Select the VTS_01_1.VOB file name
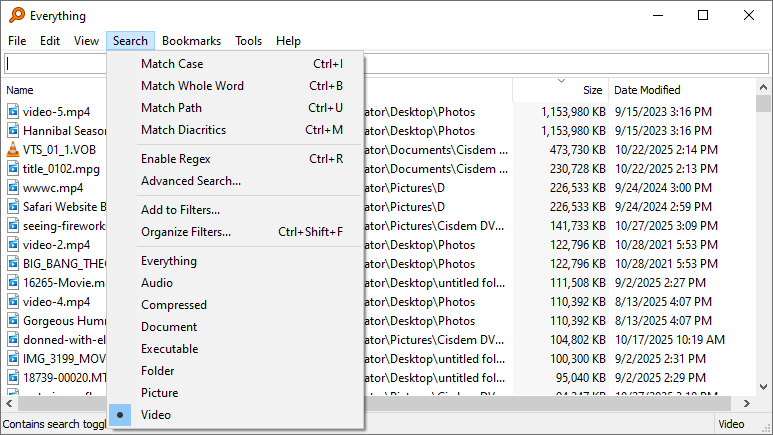This screenshot has height=435, width=773. (60, 149)
